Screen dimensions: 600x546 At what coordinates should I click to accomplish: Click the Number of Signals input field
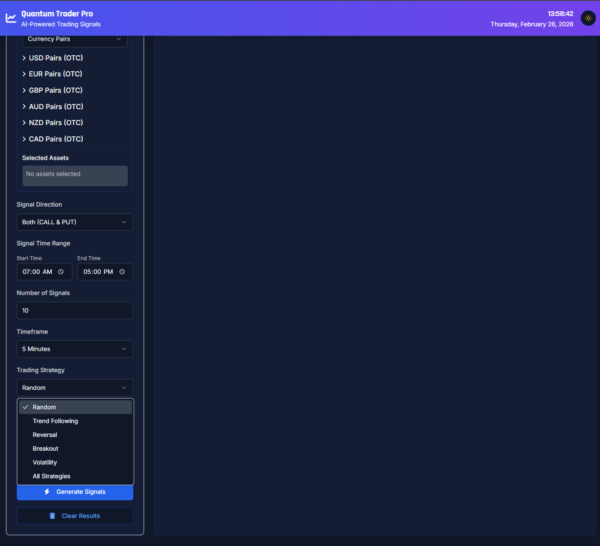point(75,310)
